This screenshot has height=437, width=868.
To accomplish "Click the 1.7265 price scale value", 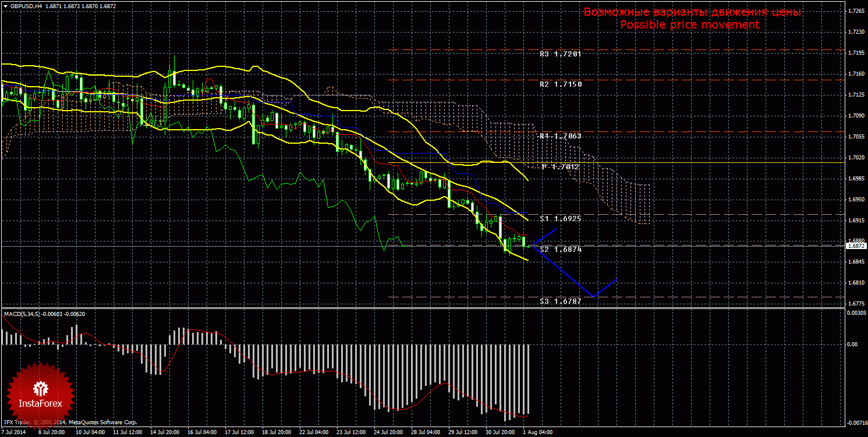I will pos(856,11).
